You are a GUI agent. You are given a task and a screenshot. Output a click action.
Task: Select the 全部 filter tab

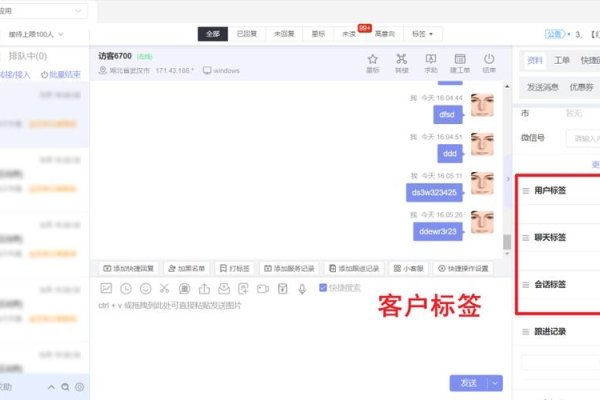click(213, 34)
